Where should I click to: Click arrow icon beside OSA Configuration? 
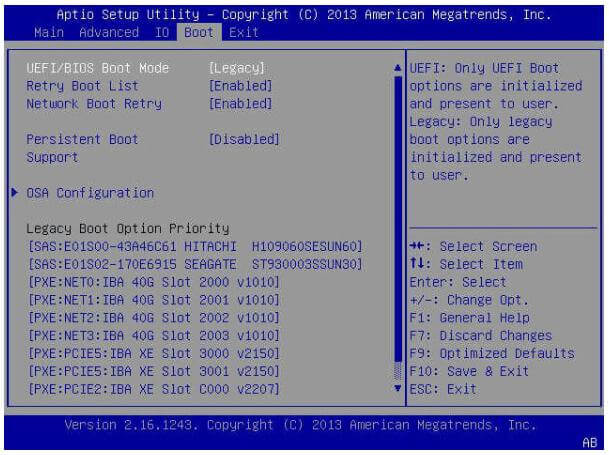pos(15,192)
